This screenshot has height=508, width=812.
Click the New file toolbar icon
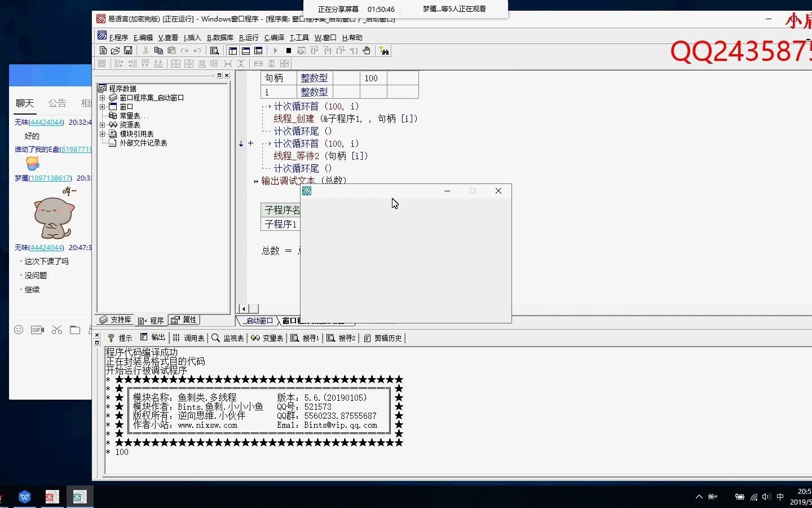[103, 51]
